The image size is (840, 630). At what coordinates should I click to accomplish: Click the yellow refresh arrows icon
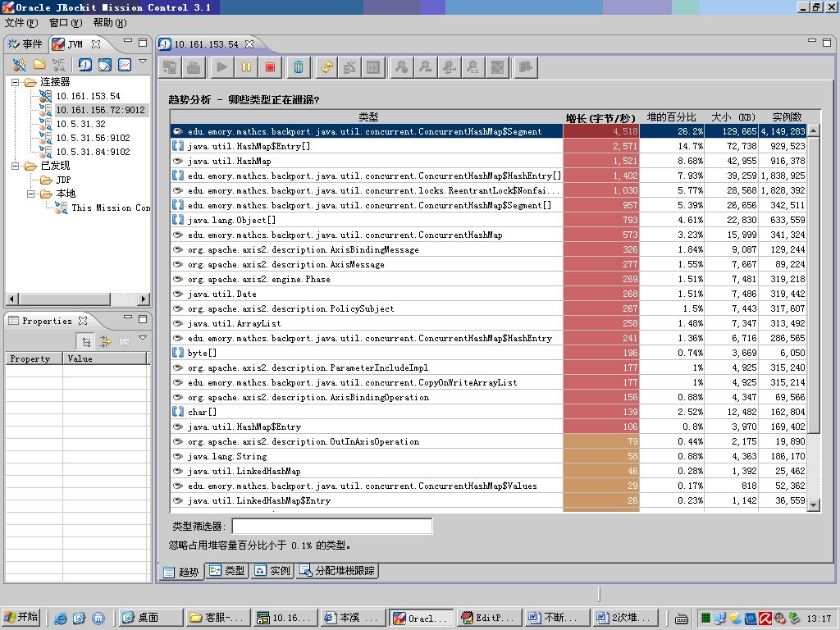[327, 67]
